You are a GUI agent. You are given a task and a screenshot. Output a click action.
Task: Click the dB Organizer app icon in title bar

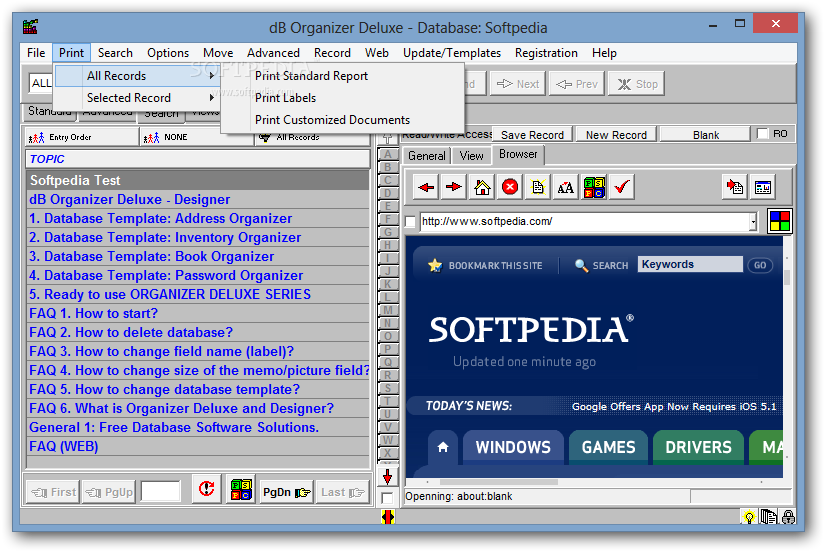tap(31, 27)
